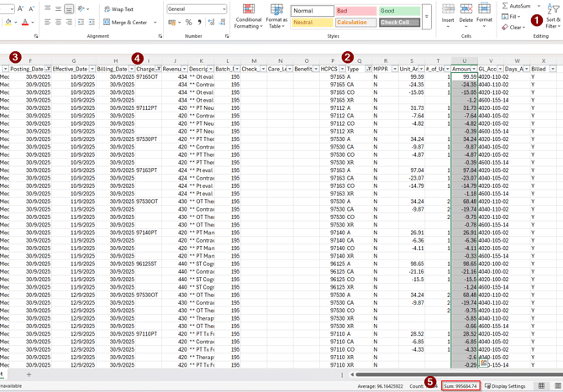Click Increase Font Size icon
Viewport: 563px width, 392px height.
click(x=21, y=8)
